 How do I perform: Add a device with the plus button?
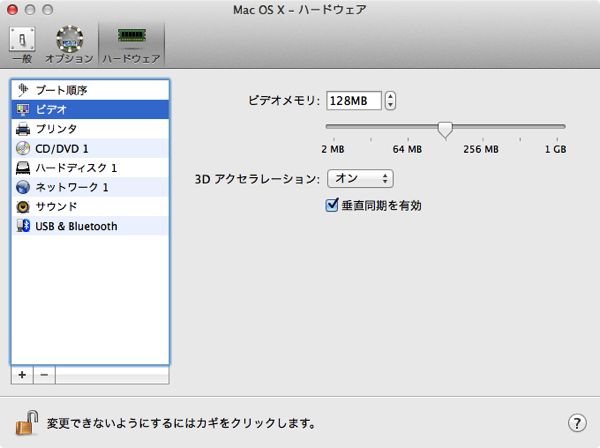coord(22,375)
